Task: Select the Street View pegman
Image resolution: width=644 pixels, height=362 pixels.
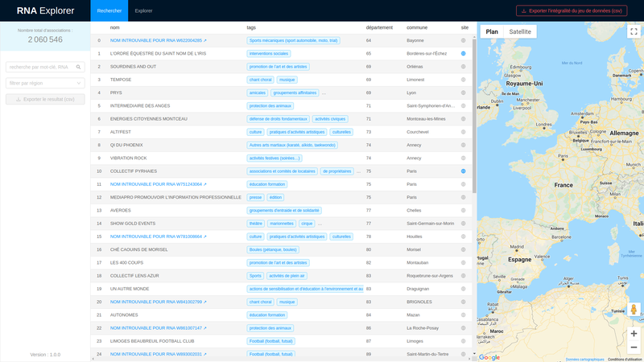Action: tap(634, 310)
